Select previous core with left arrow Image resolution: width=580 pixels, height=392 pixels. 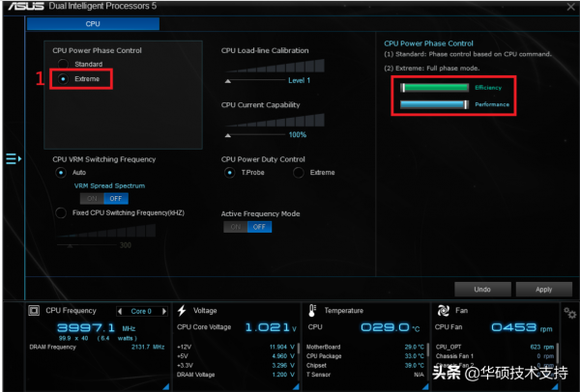[120, 311]
